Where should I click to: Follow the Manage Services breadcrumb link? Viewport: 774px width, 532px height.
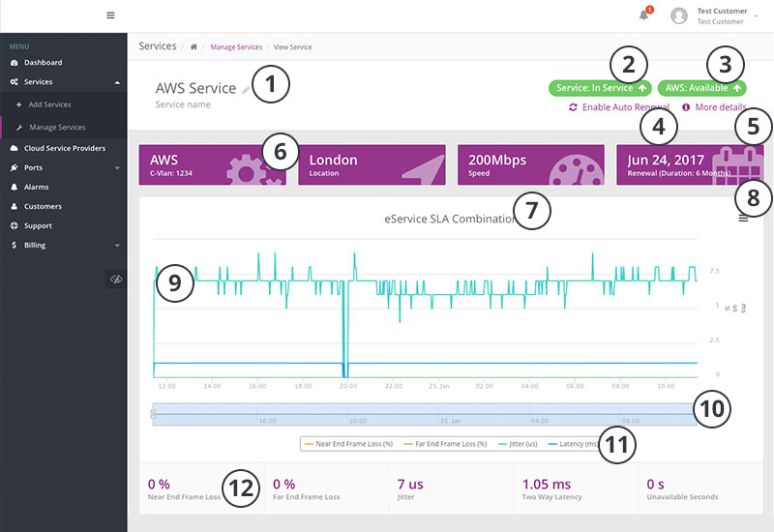pos(236,46)
